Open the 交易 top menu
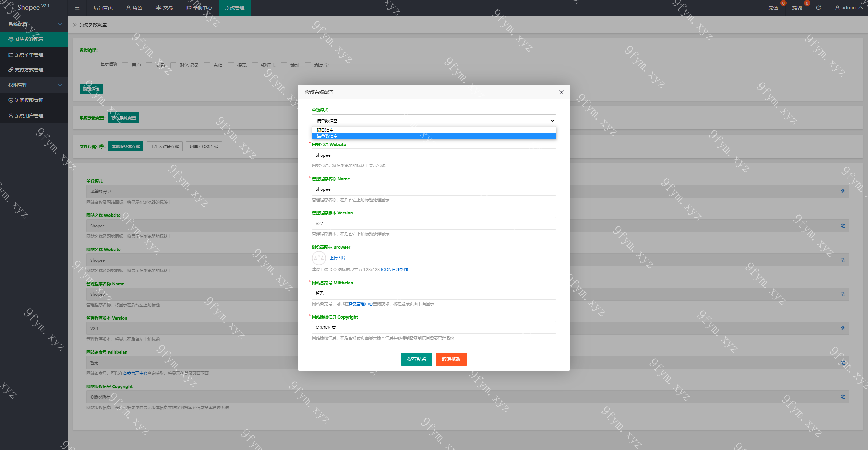The width and height of the screenshot is (868, 450). coord(164,8)
